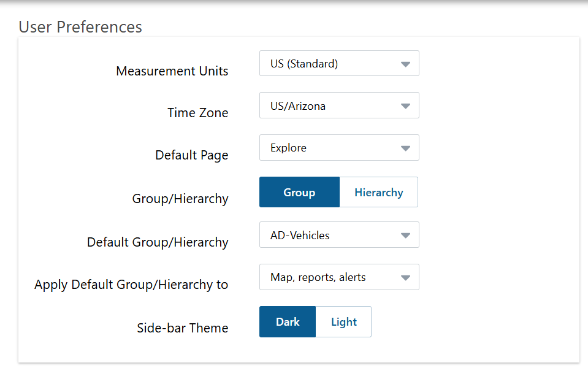Click the Time Zone dropdown arrow icon
This screenshot has width=588, height=376.
pyautogui.click(x=405, y=106)
